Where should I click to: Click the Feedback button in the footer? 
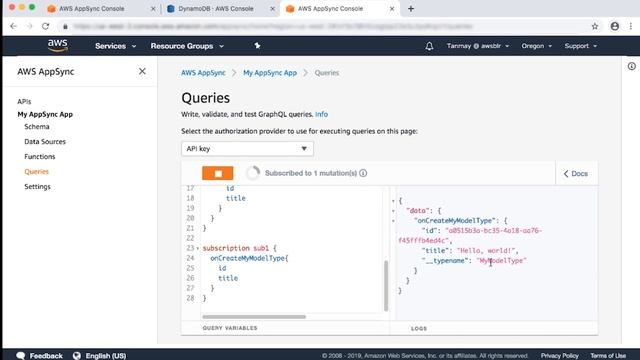point(40,356)
